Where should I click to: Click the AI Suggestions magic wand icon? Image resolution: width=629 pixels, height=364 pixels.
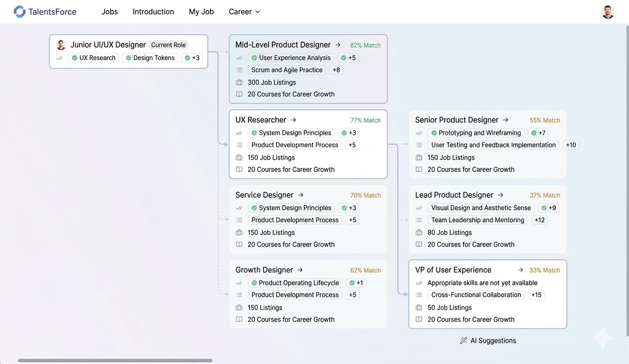(463, 341)
